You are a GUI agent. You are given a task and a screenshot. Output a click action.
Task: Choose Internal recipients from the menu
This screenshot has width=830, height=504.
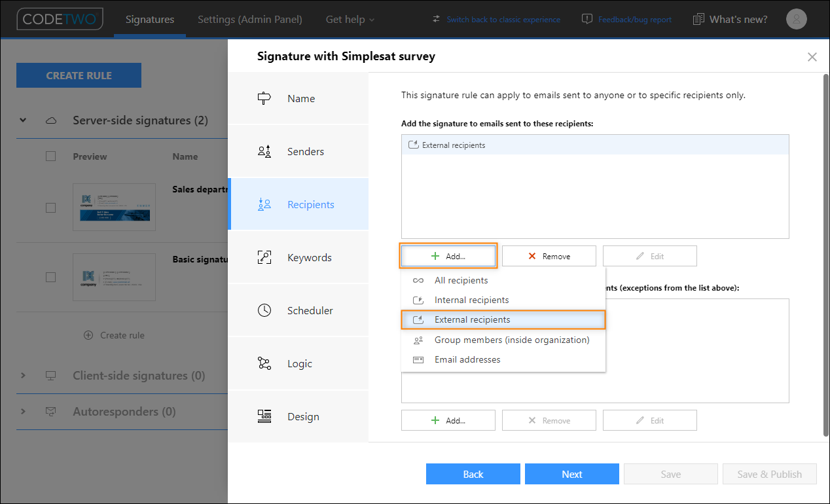pyautogui.click(x=503, y=300)
